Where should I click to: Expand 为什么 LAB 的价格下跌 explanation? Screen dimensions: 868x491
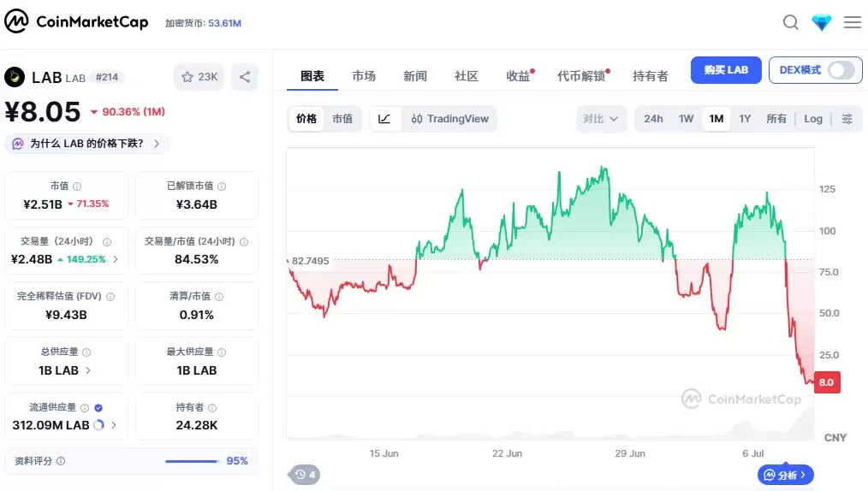click(x=87, y=144)
